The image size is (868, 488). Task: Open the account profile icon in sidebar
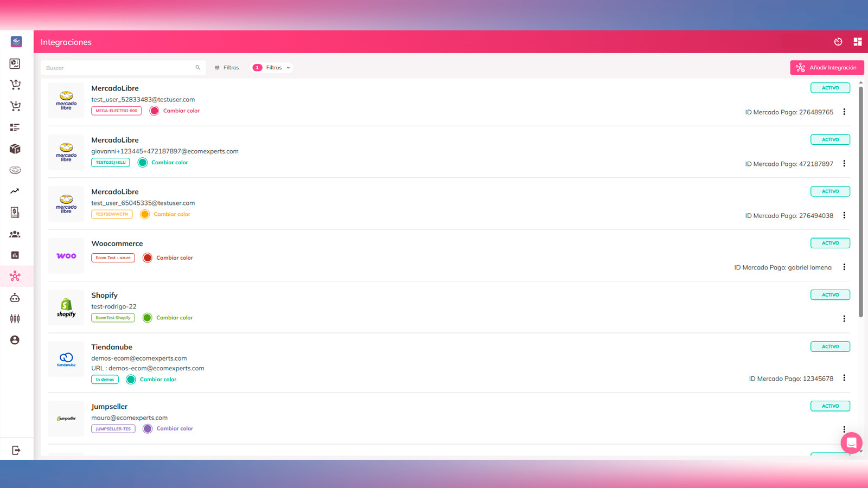click(x=15, y=339)
